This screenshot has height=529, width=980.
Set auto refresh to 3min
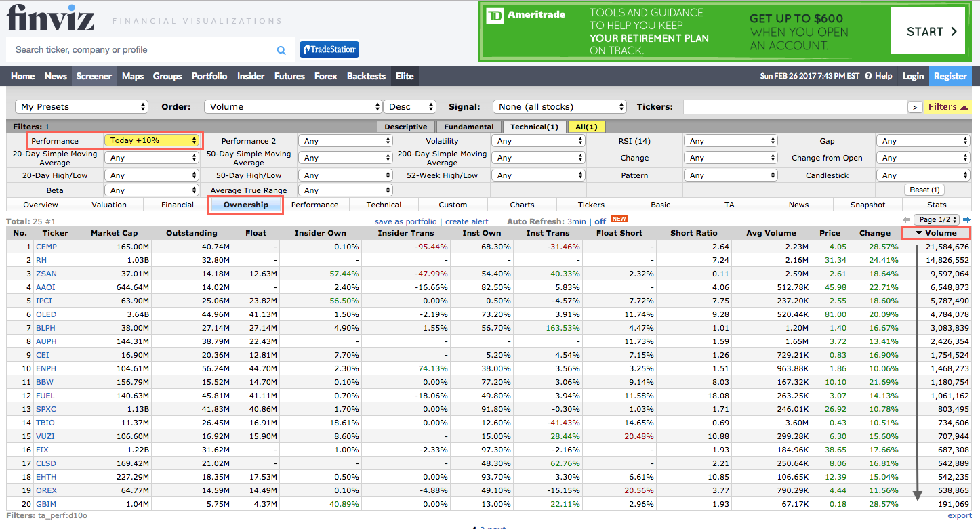click(577, 221)
